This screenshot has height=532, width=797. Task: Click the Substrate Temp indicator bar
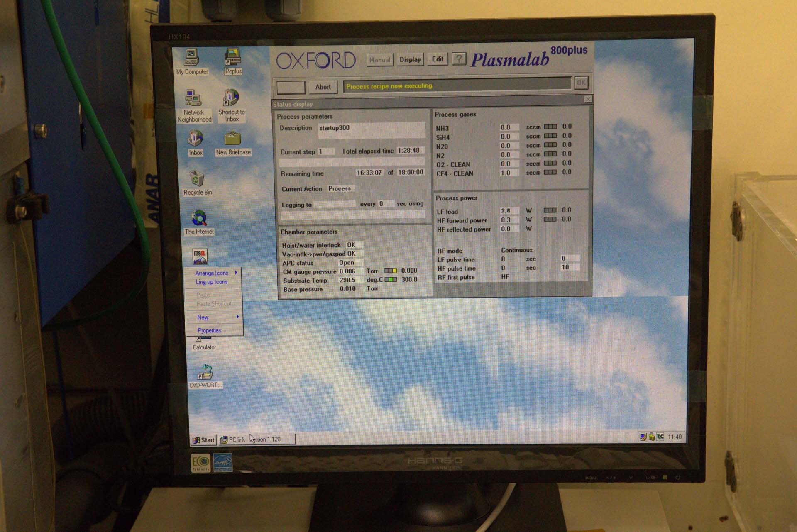(x=391, y=280)
